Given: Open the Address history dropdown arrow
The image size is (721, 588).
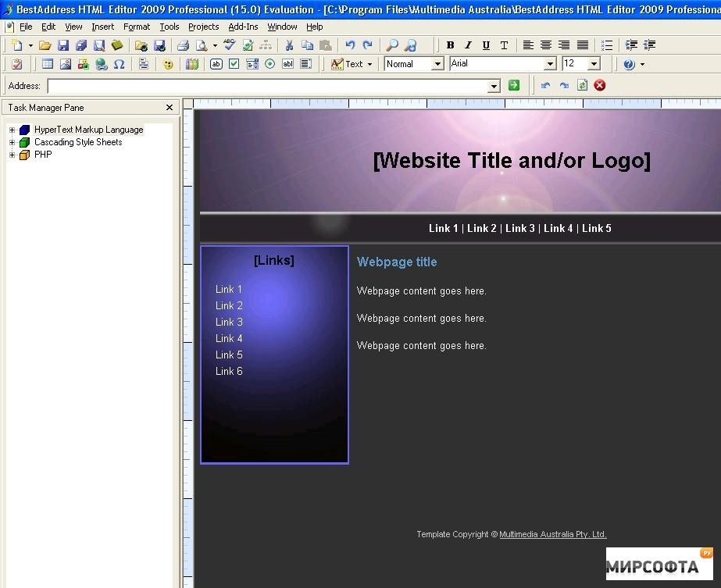Looking at the screenshot, I should [494, 86].
